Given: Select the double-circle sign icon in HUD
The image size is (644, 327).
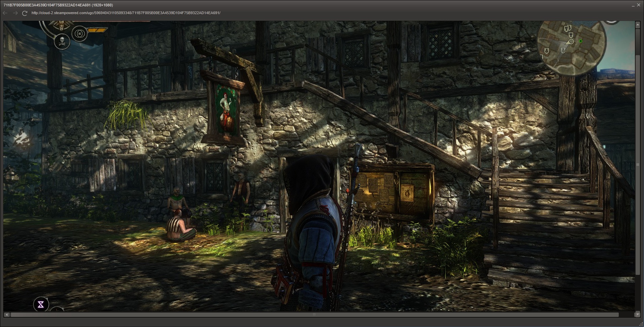Looking at the screenshot, I should pos(80,34).
